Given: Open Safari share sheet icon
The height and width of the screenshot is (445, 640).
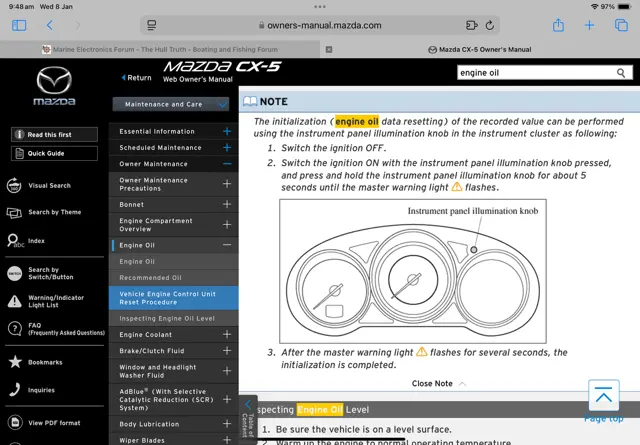Looking at the screenshot, I should click(558, 25).
